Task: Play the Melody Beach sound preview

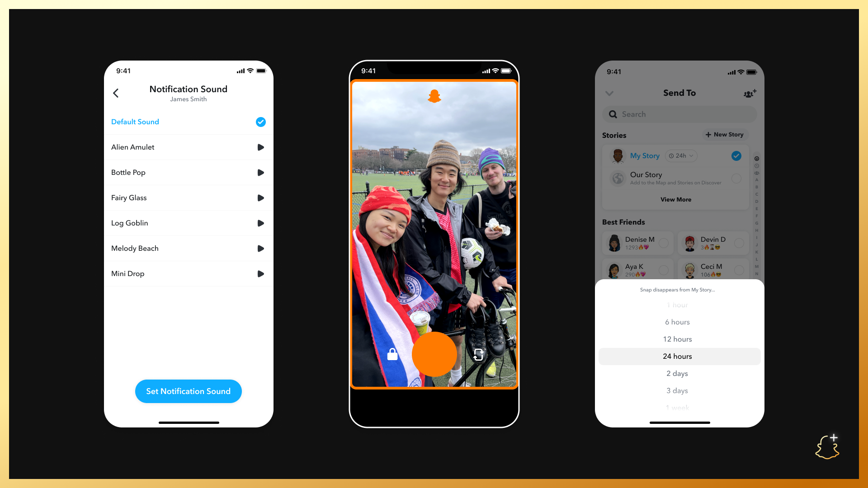Action: (x=260, y=248)
